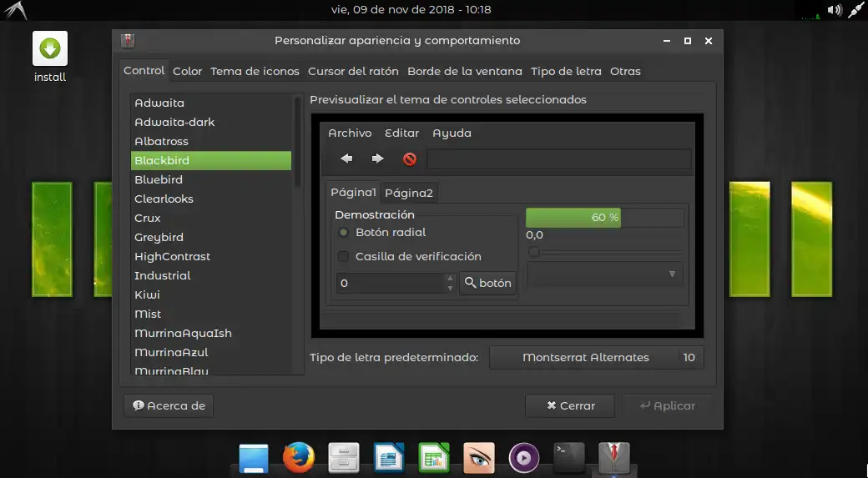Select the Bluebird theme
Viewport: 868px width, 478px height.
211,179
